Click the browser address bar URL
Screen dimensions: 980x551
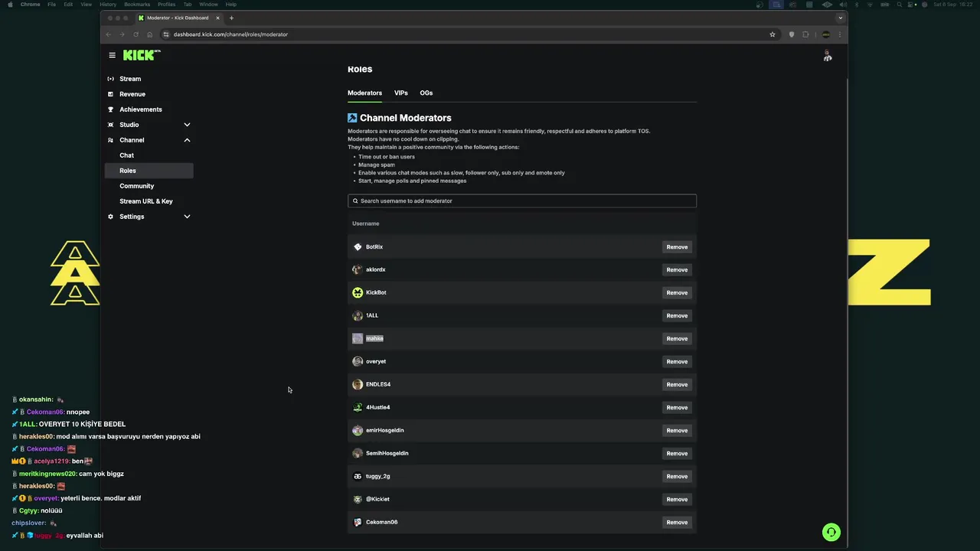click(230, 34)
